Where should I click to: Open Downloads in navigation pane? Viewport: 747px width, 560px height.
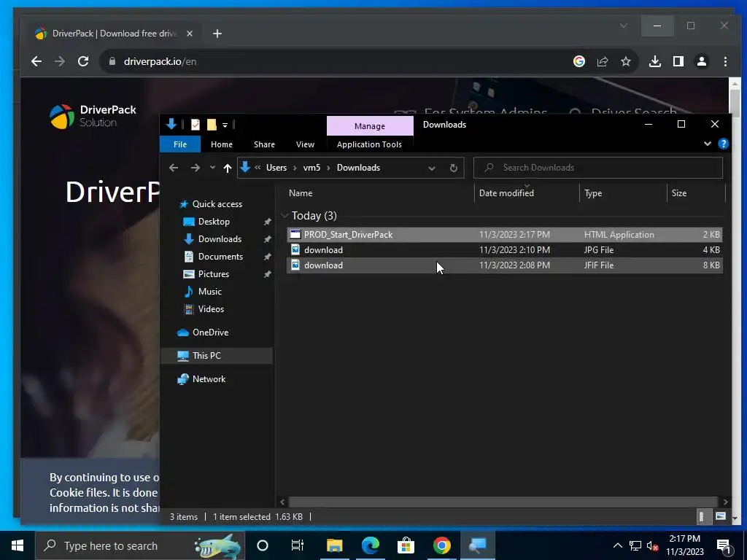pos(219,239)
